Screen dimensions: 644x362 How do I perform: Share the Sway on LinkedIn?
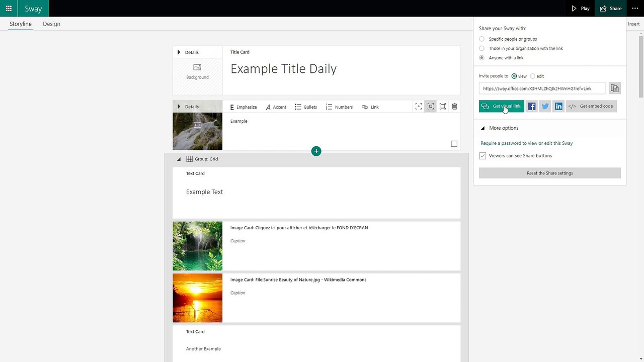coord(558,106)
